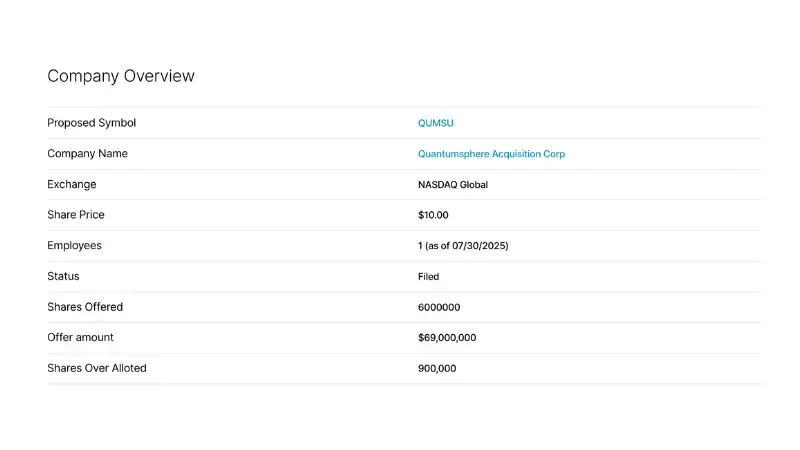Click the Company Overview heading
This screenshot has width=800, height=450.
point(121,76)
